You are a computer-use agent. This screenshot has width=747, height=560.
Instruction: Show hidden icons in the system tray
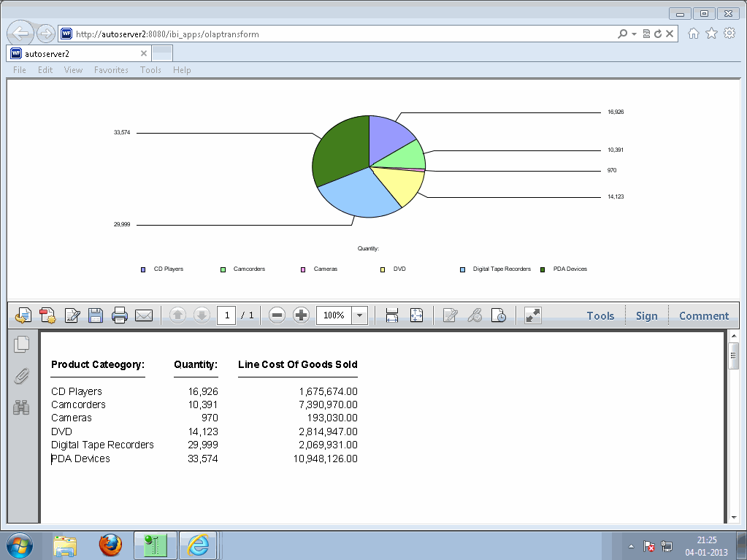631,546
